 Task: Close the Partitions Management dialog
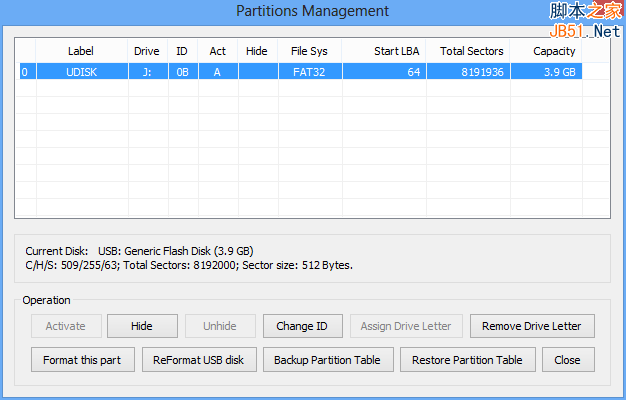click(567, 360)
